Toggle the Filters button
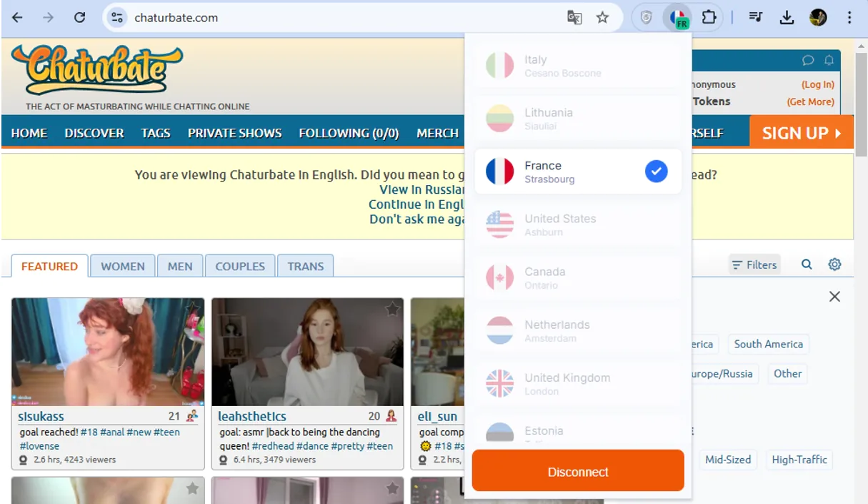868x504 pixels. 754,265
